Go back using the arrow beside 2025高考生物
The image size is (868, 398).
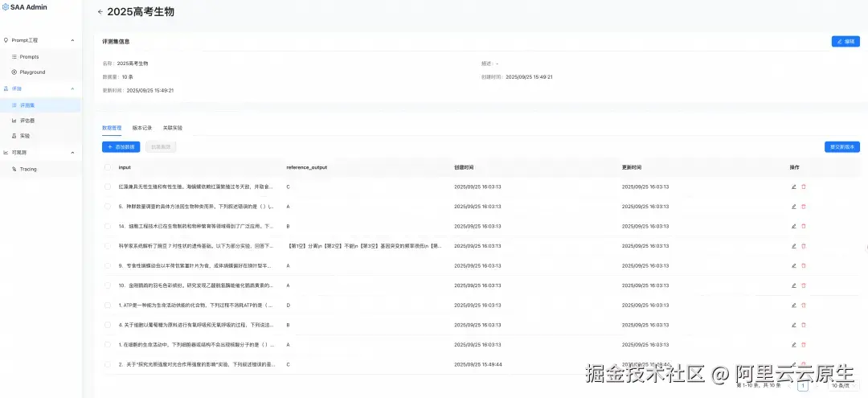coord(100,11)
